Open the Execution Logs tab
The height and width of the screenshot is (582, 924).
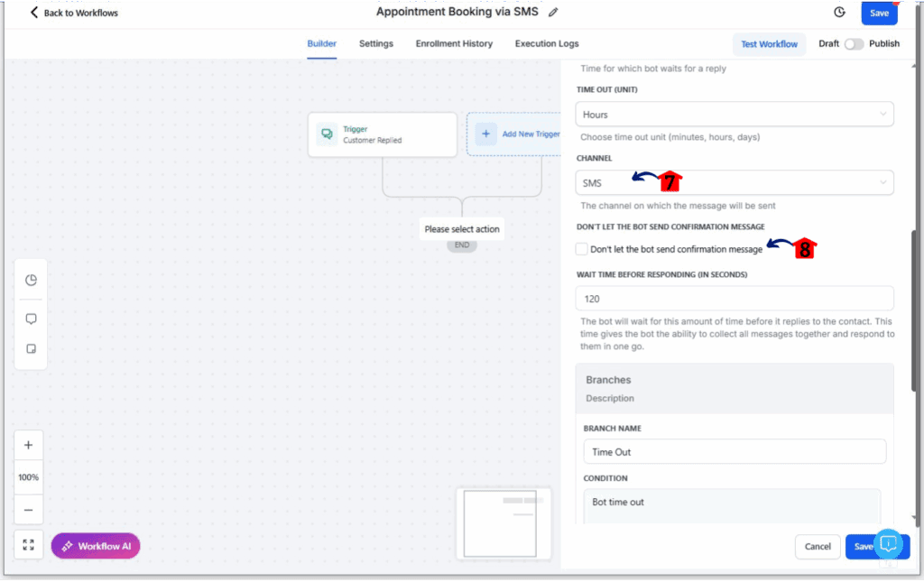[x=547, y=43]
